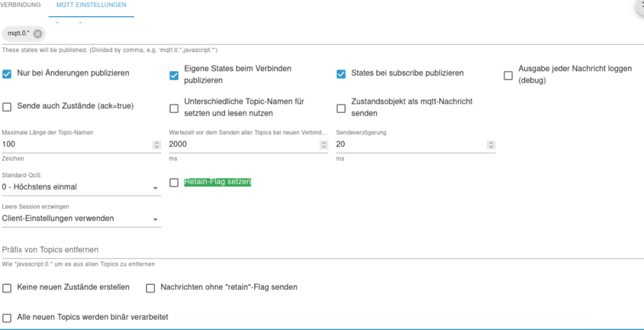The height and width of the screenshot is (330, 644).
Task: Click the stepper on the Wartezeit field
Action: coord(323,145)
